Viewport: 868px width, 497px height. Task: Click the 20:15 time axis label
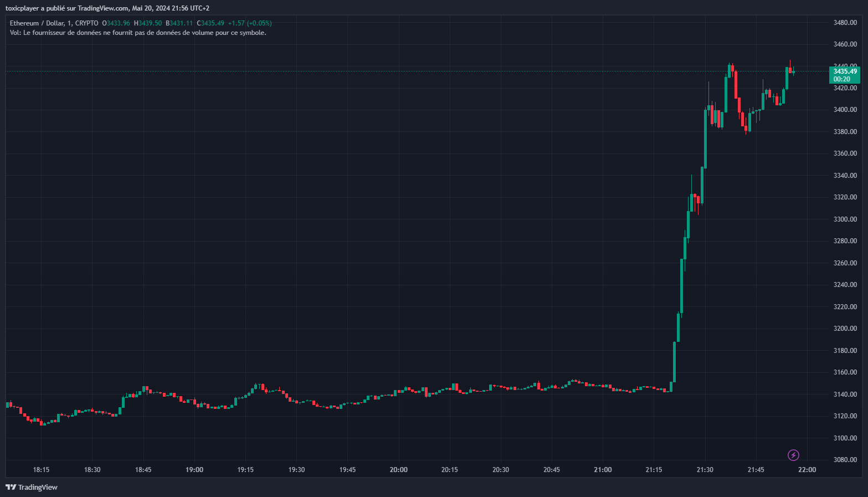pos(449,470)
